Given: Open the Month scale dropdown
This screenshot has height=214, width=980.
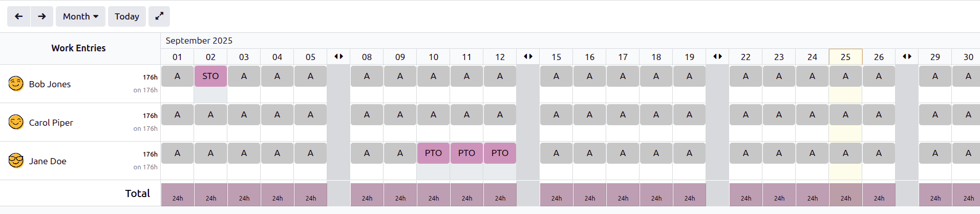Looking at the screenshot, I should tap(80, 16).
